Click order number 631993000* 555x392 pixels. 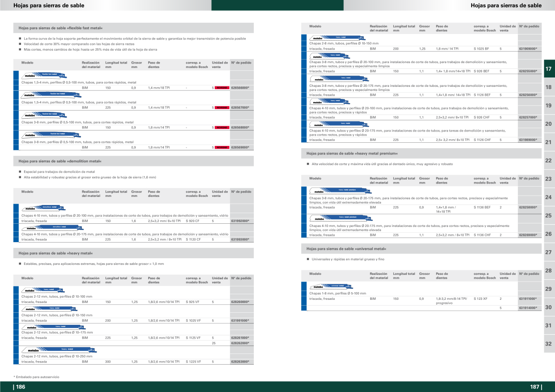[x=240, y=239]
